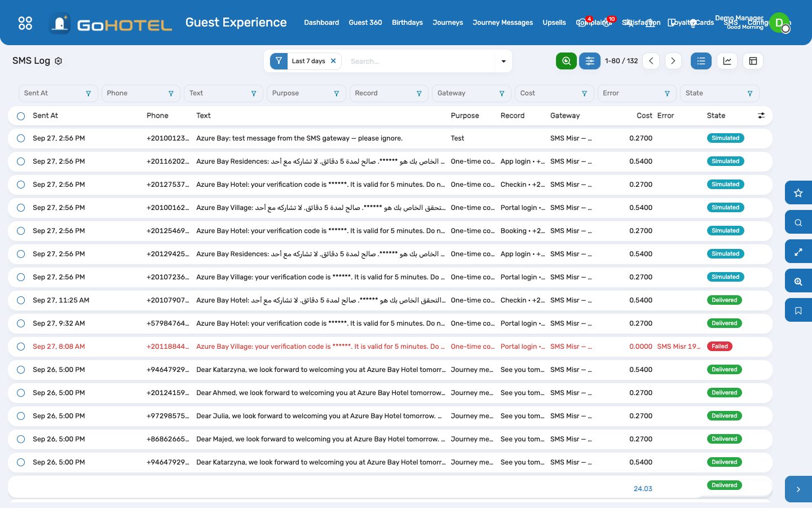Expand the side panel chevron
The image size is (812, 508).
point(798,489)
